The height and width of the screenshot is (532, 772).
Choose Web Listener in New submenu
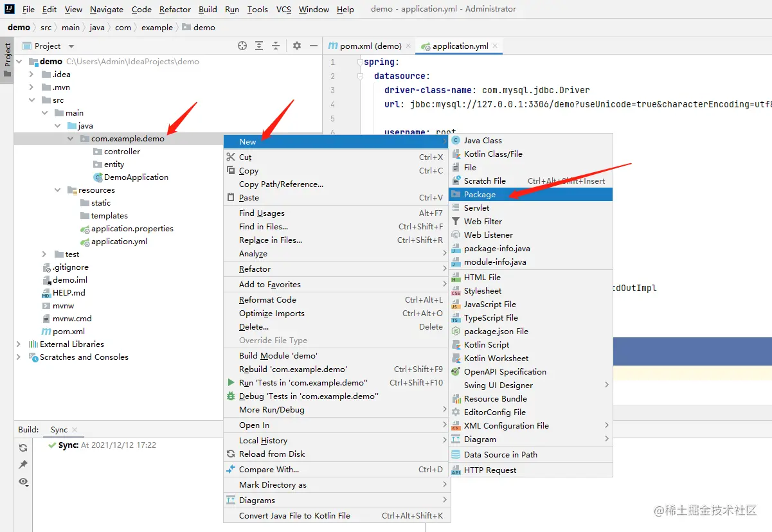pos(530,235)
